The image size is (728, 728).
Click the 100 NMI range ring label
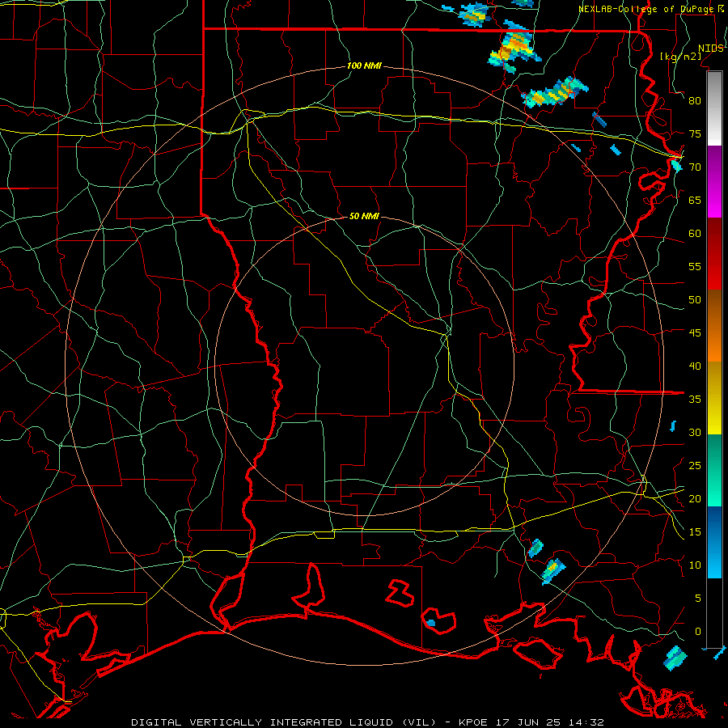[x=364, y=66]
